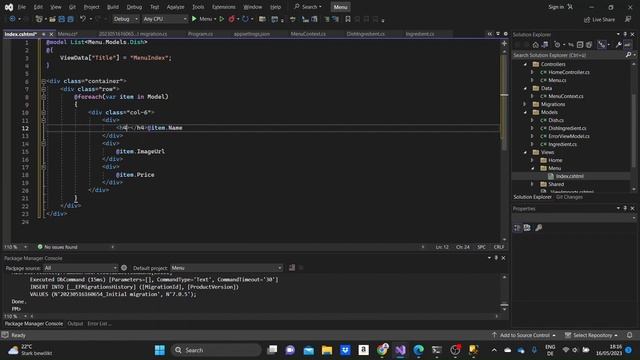
Task: Open Package source All dropdown
Action: click(x=80, y=268)
